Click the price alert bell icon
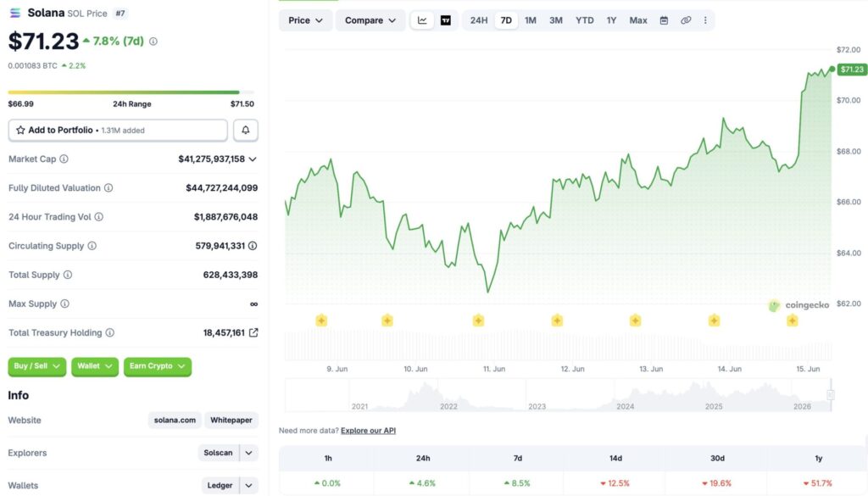868x496 pixels. [245, 130]
